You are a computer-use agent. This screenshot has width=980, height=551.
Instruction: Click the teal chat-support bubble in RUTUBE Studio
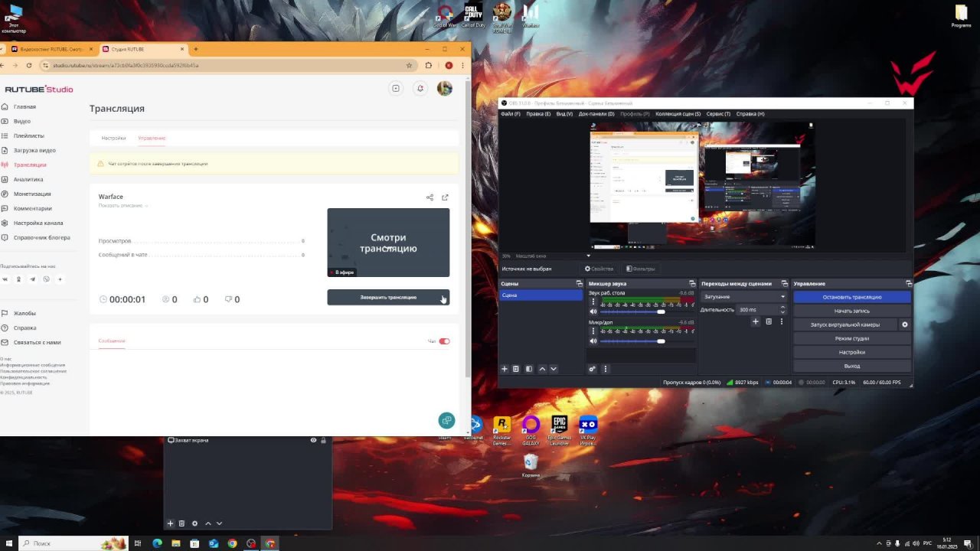(x=446, y=420)
